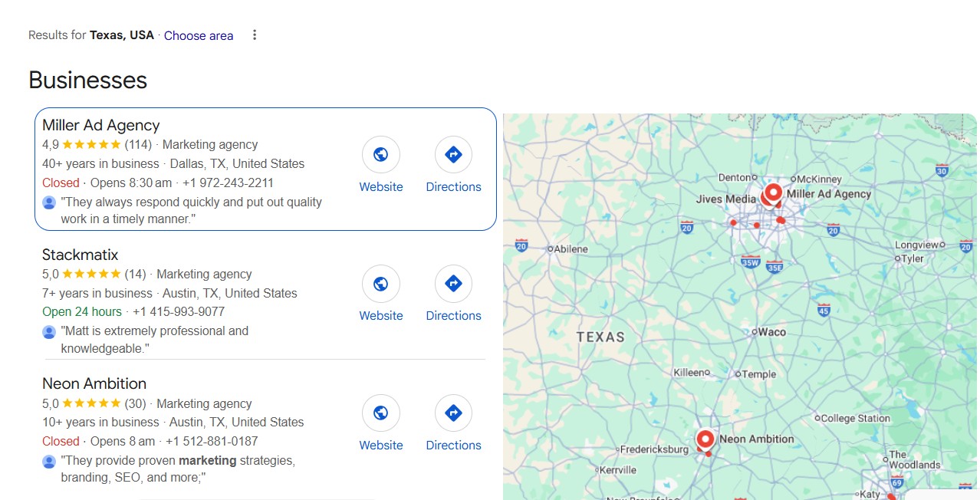The width and height of the screenshot is (980, 500).
Task: Click Website label under Stackmatix
Action: [381, 315]
